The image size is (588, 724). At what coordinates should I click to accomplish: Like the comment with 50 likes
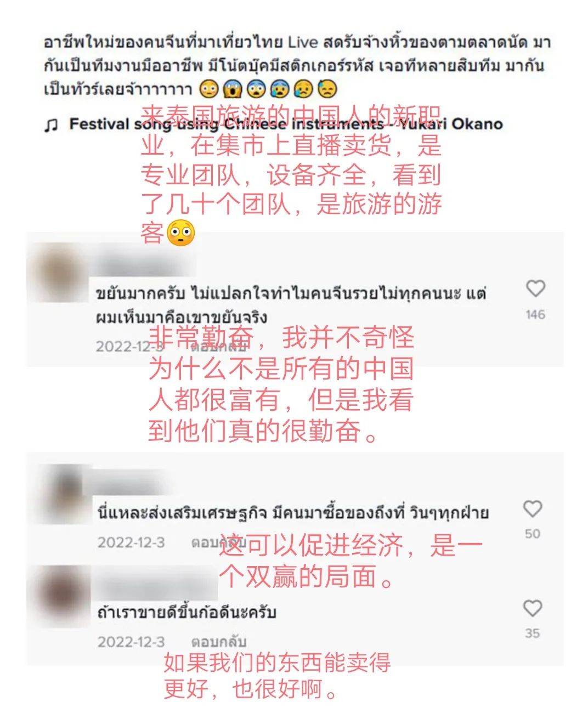coord(532,508)
